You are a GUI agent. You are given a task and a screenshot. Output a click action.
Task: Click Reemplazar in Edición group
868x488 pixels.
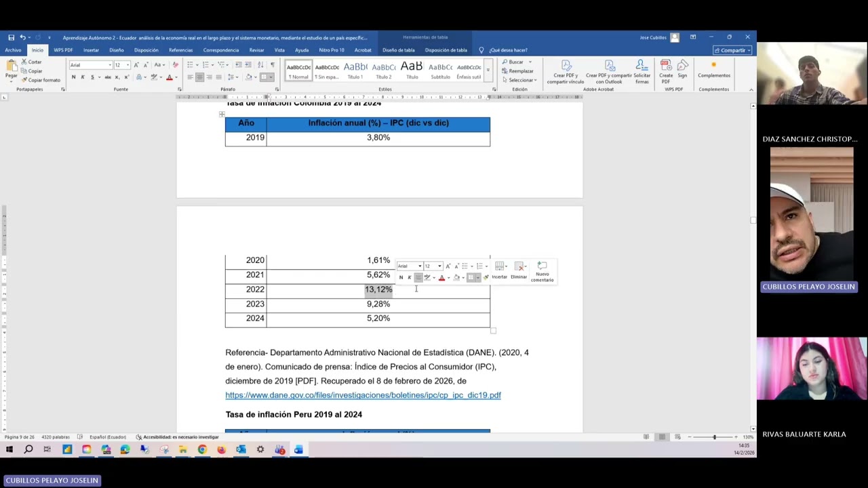[x=518, y=71]
